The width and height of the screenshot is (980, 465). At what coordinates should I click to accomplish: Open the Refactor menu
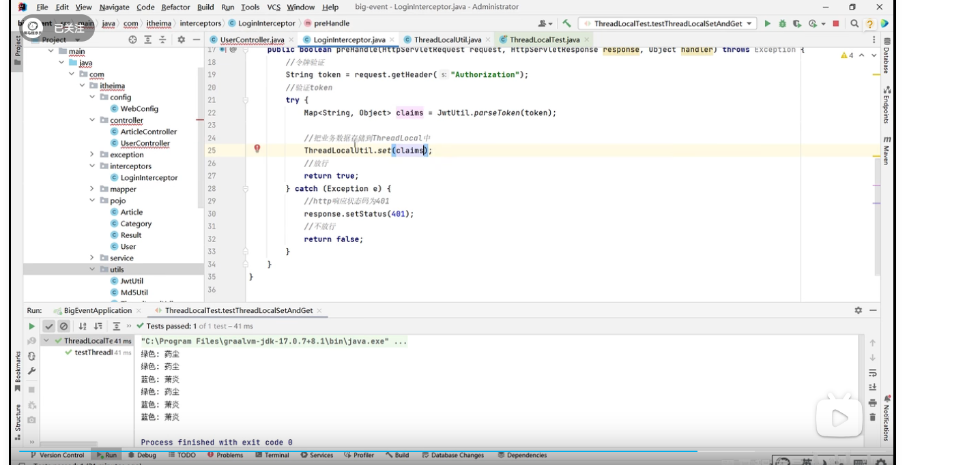[x=175, y=7]
